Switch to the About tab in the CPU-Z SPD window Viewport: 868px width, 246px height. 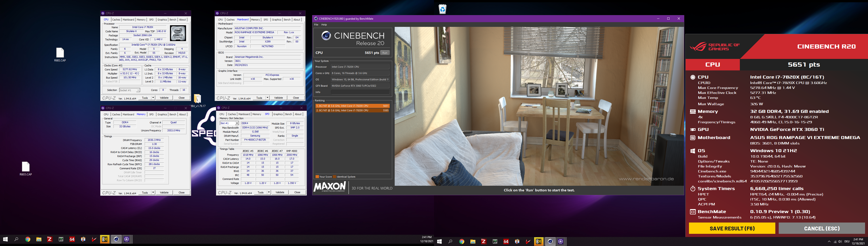click(x=298, y=114)
